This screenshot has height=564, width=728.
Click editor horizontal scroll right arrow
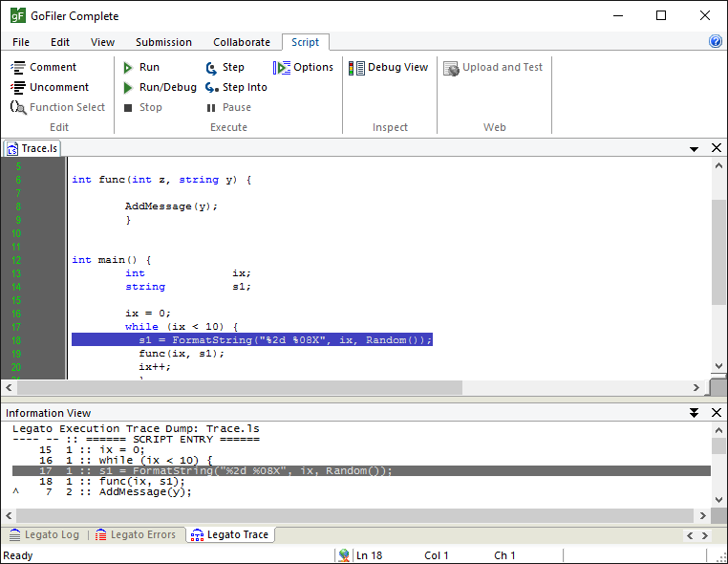[x=696, y=387]
